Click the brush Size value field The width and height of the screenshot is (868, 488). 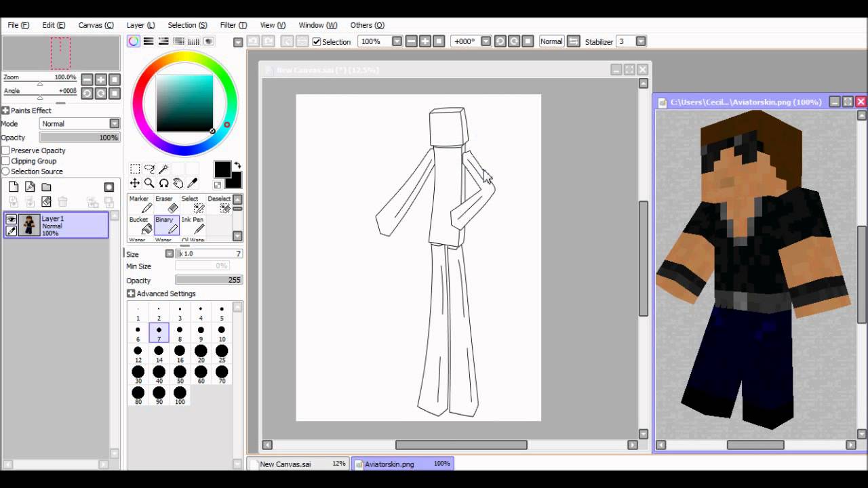pyautogui.click(x=209, y=253)
